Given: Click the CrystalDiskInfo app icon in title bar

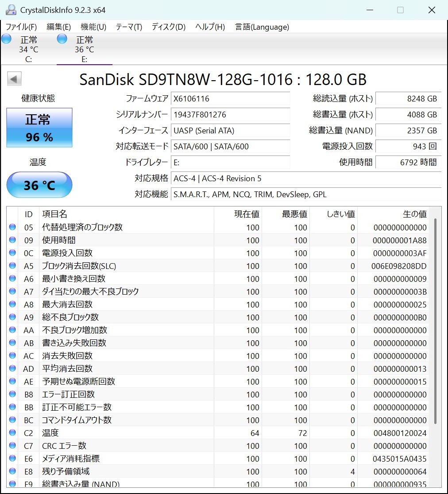Looking at the screenshot, I should (x=11, y=10).
